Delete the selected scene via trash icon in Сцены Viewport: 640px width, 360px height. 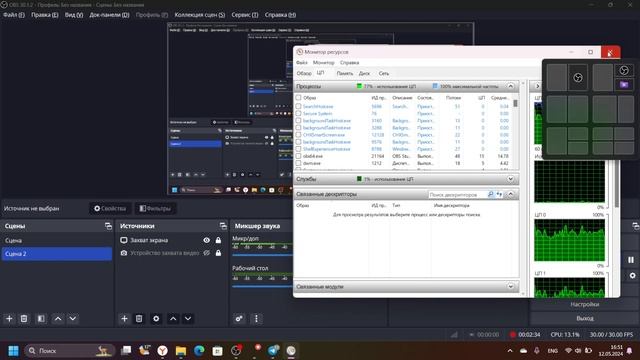(24, 319)
